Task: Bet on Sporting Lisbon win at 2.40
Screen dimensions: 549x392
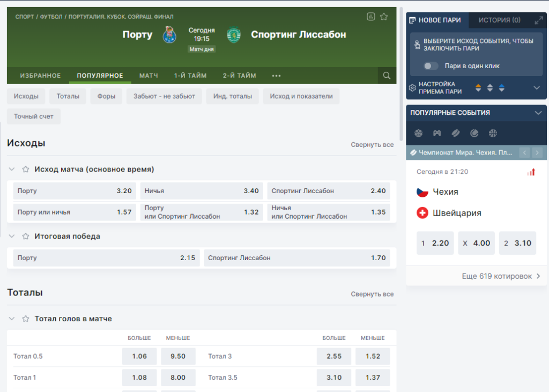Action: [329, 191]
